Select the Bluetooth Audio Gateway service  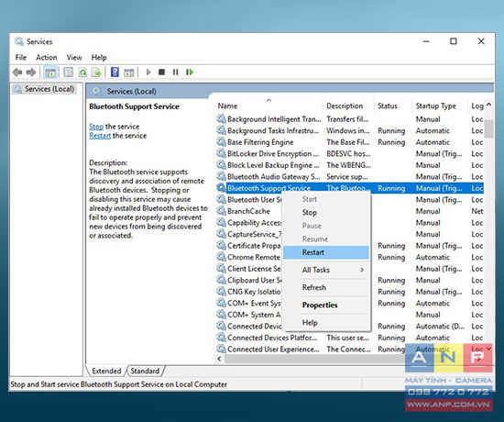[350, 176]
